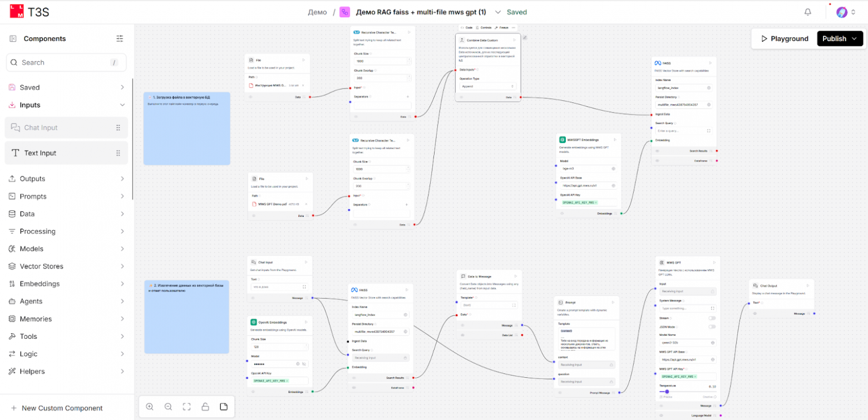The image size is (868, 420).
Task: Open the Playground
Action: (x=785, y=38)
